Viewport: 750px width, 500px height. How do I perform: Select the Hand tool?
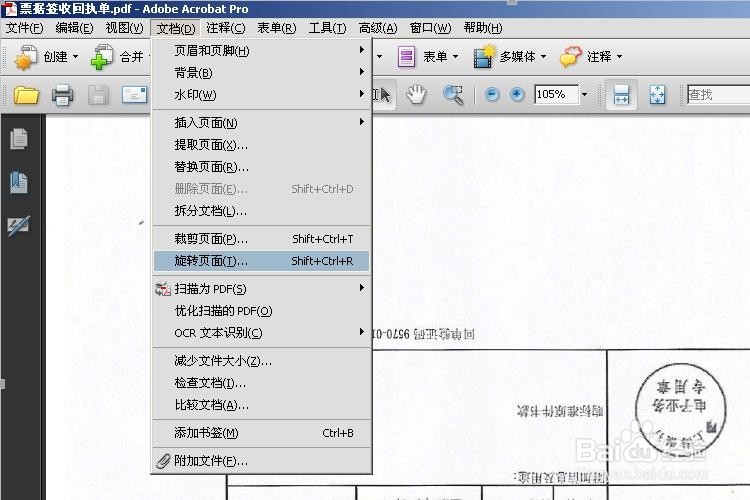pyautogui.click(x=416, y=94)
